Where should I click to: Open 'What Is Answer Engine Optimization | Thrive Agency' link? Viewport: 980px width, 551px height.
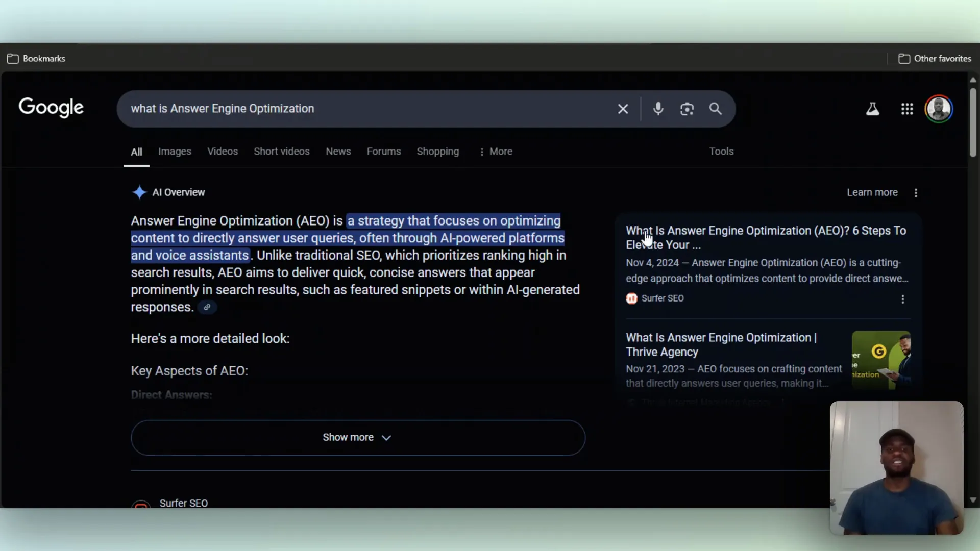(x=721, y=345)
